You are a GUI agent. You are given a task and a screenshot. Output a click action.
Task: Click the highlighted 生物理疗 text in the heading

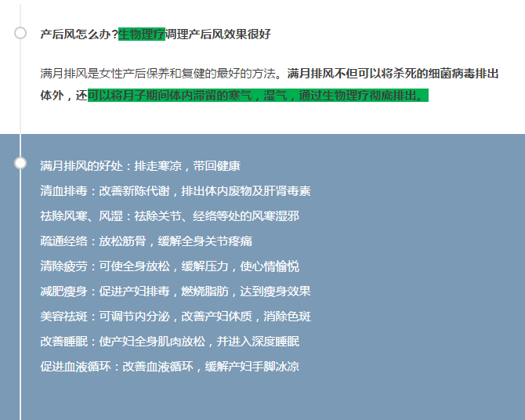142,34
